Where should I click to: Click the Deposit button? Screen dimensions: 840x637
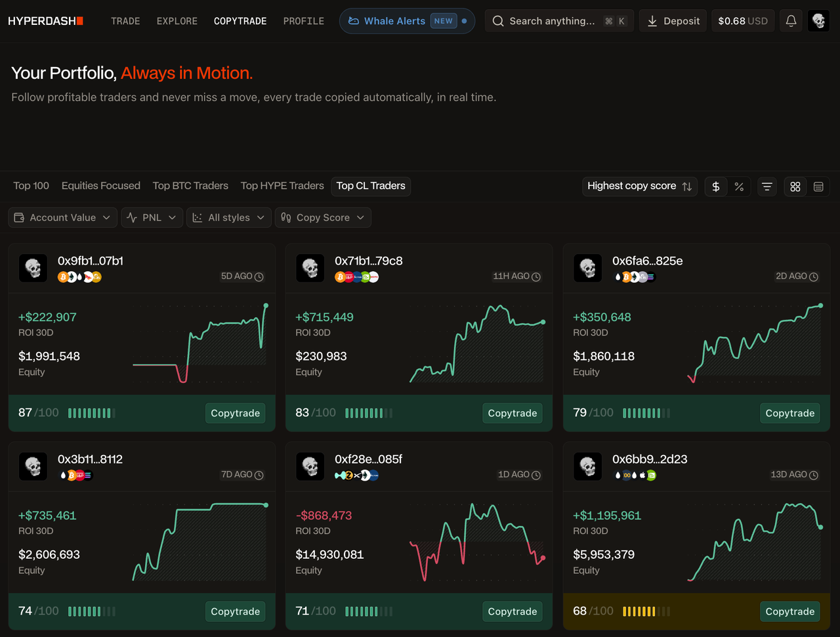[x=673, y=21]
